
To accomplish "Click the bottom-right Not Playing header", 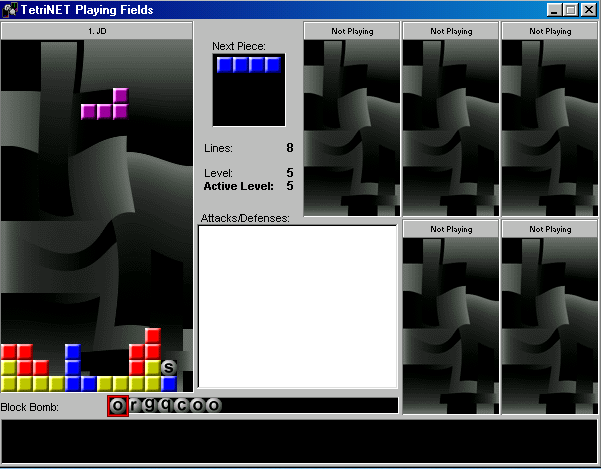I will pos(550,229).
